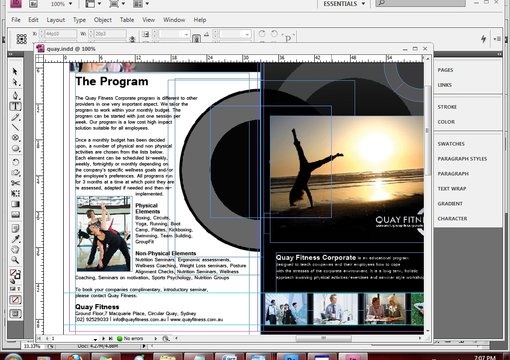This screenshot has height=360, width=510.
Task: Open Adobe Bridge from the application bar
Action: pyautogui.click(x=34, y=4)
